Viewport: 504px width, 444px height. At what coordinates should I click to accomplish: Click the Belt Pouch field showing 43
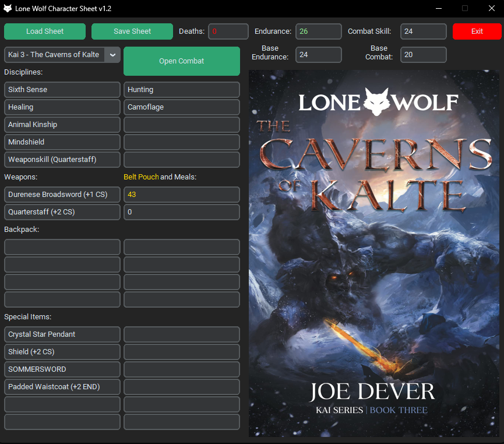pos(182,195)
